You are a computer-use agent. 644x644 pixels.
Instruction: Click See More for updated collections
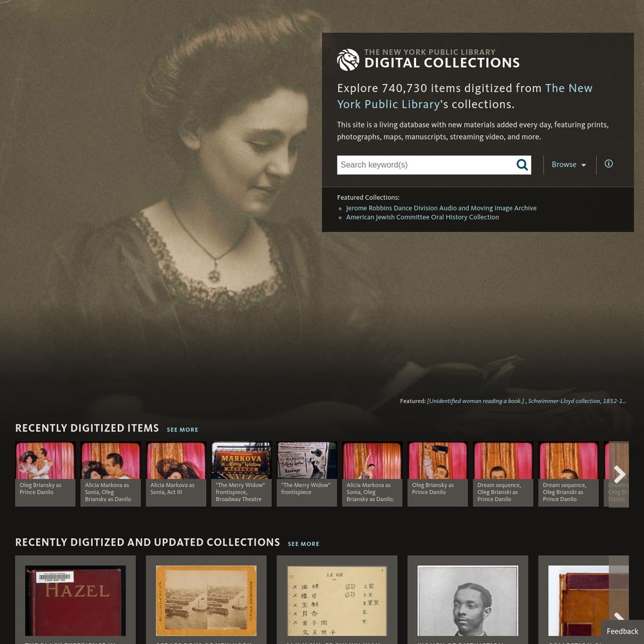coord(303,544)
